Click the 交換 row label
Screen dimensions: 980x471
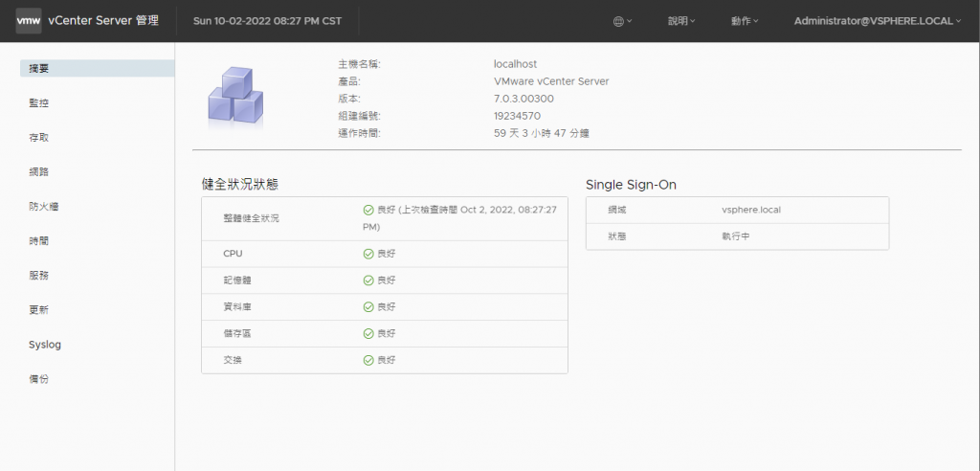point(233,360)
